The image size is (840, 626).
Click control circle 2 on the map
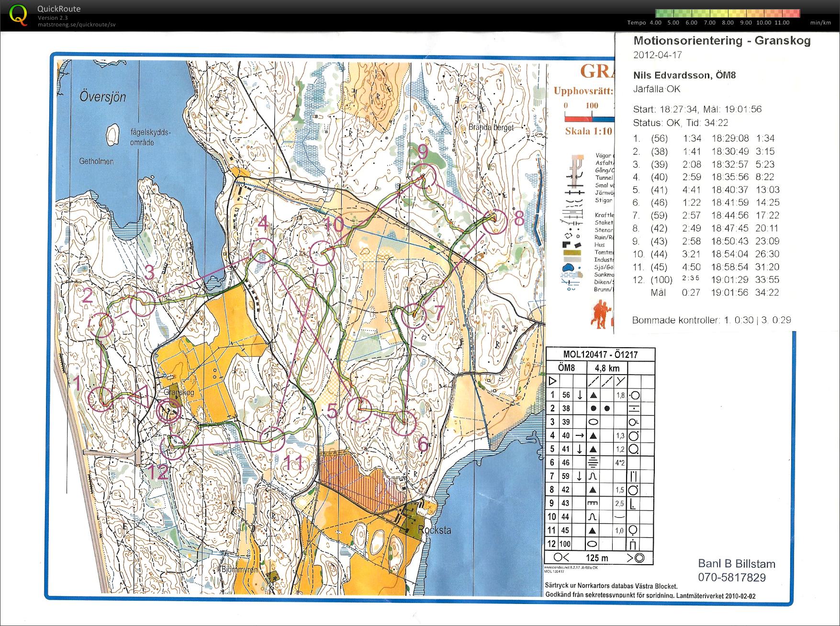click(x=101, y=326)
